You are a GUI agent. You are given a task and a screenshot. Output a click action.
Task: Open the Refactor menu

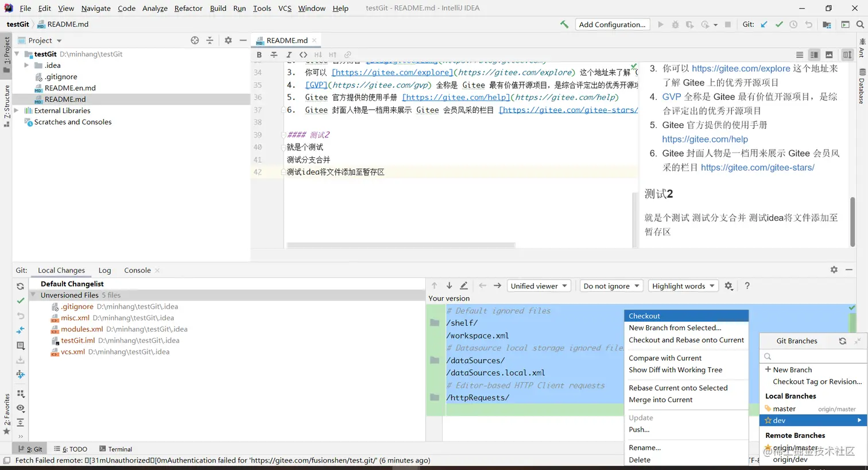188,8
